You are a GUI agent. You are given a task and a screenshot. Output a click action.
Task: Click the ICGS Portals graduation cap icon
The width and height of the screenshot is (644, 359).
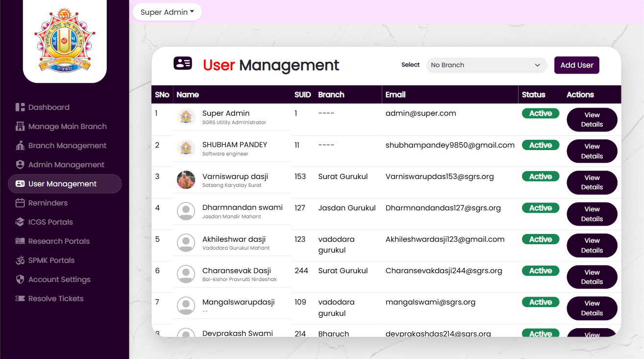pyautogui.click(x=20, y=222)
